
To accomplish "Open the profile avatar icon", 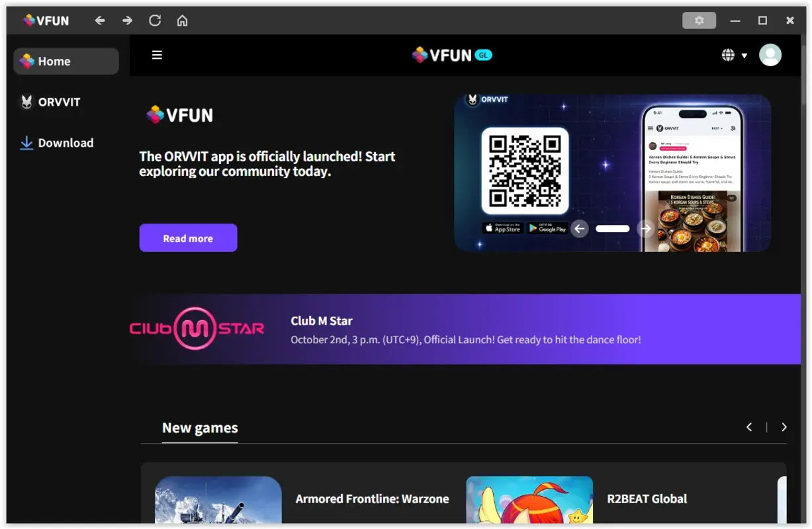I will (x=770, y=55).
